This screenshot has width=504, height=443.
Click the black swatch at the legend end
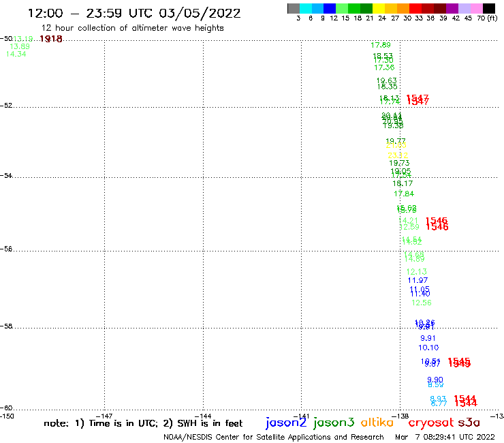pos(489,8)
